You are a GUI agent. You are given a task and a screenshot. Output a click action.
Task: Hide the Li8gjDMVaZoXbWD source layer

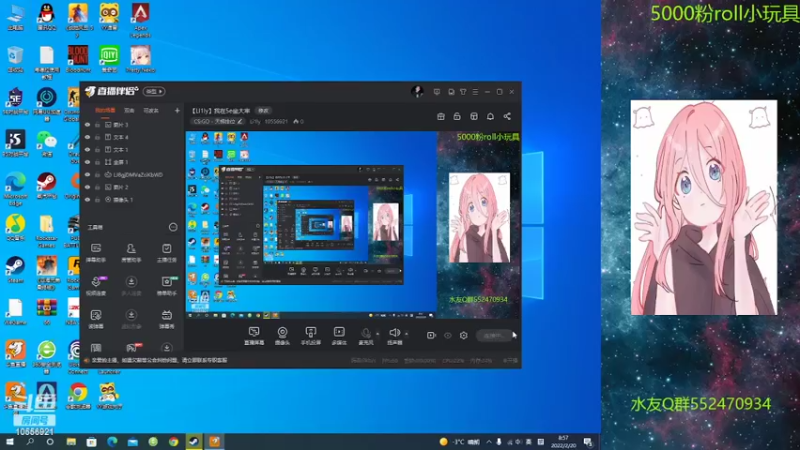(x=87, y=174)
